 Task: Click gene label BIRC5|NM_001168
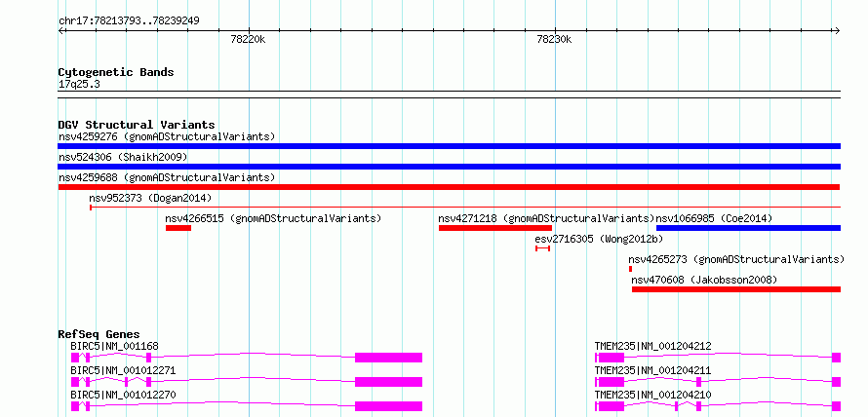(114, 346)
